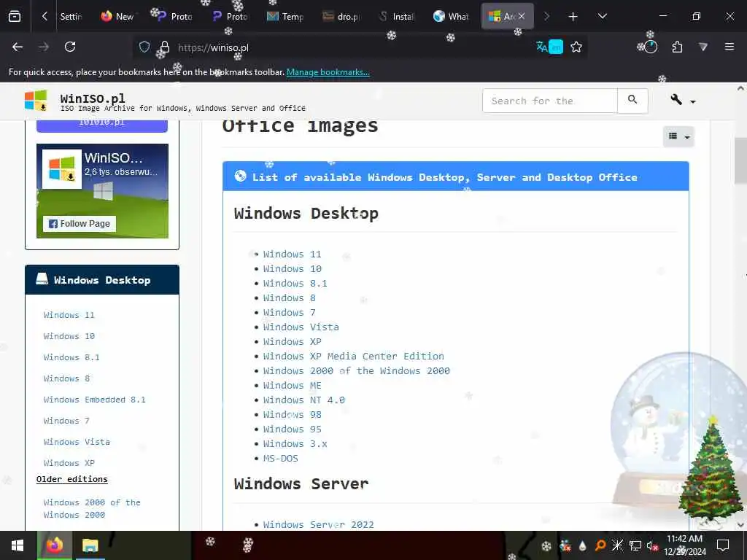This screenshot has height=560, width=747.
Task: Open Windows ME link
Action: click(292, 386)
